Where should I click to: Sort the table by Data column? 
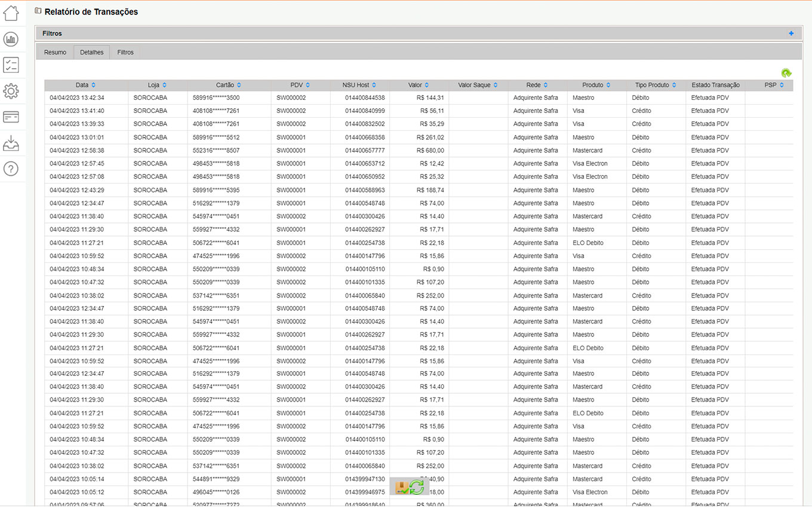tap(85, 85)
